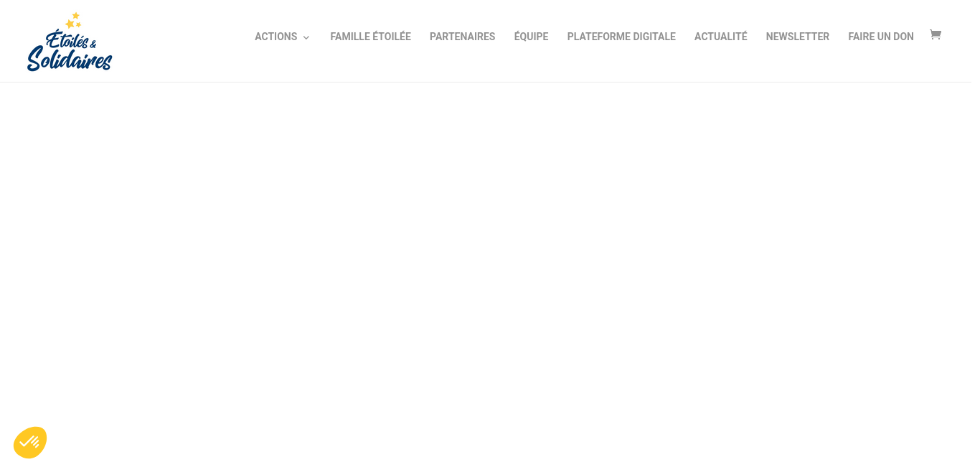Click the double checkmark inside yellow badge

coord(29,442)
